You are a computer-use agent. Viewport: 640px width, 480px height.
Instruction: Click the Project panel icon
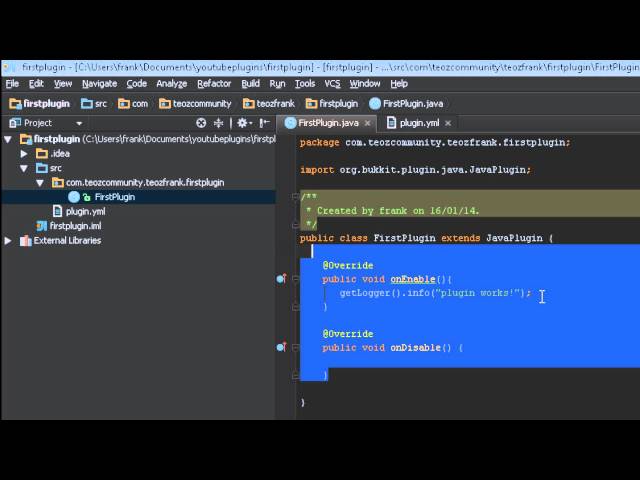point(15,123)
